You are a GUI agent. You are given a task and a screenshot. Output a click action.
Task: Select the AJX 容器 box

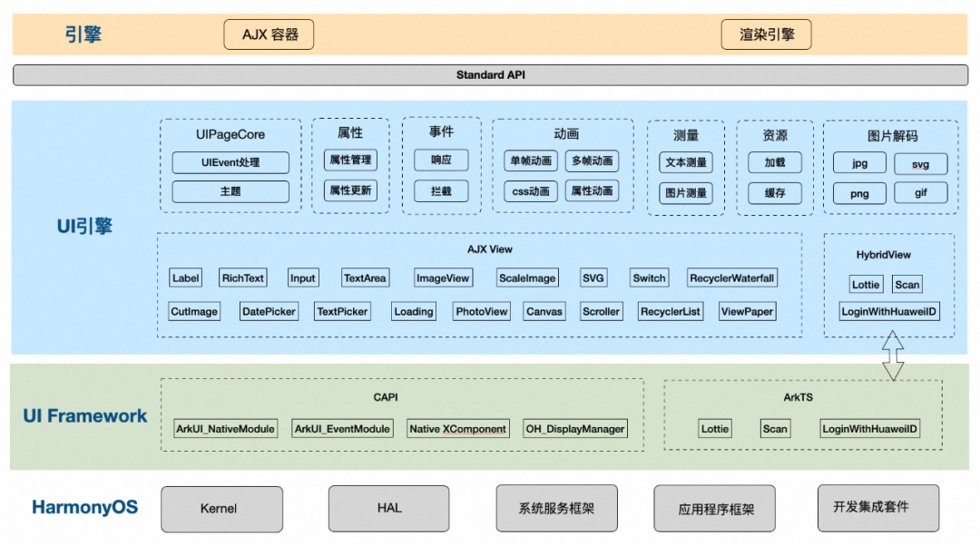click(x=269, y=35)
